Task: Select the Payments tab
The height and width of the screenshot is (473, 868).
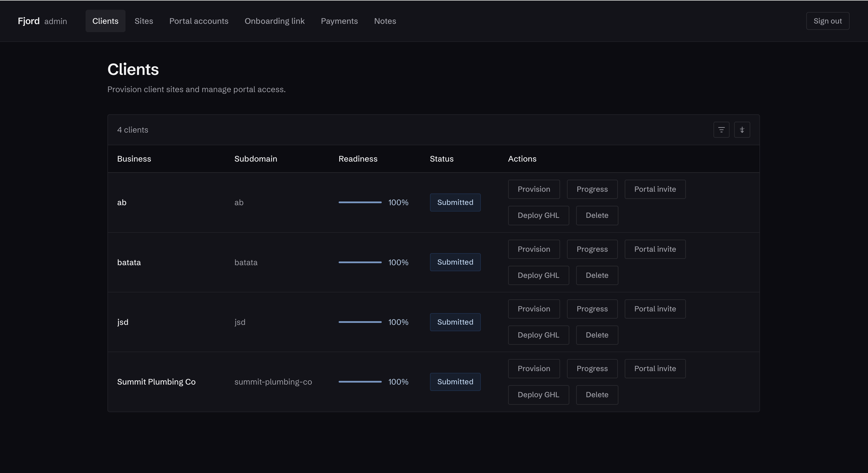Action: click(x=339, y=21)
